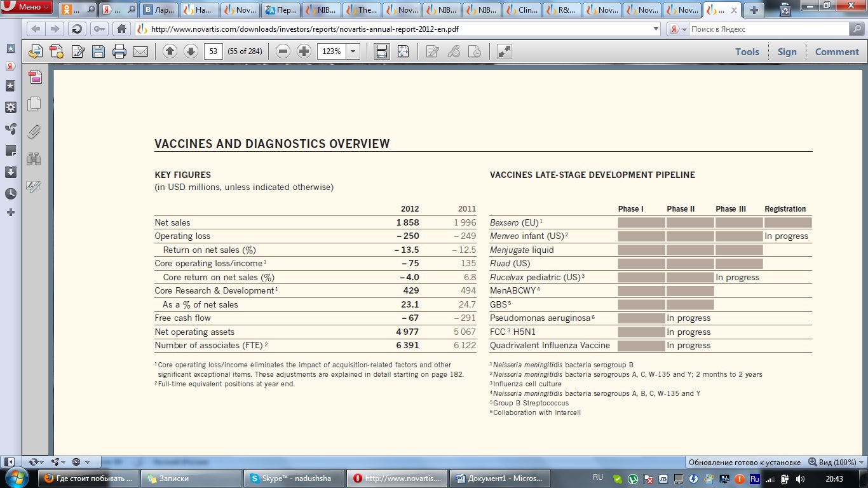868x488 pixels.
Task: Go to the Home page icon
Action: point(121,29)
